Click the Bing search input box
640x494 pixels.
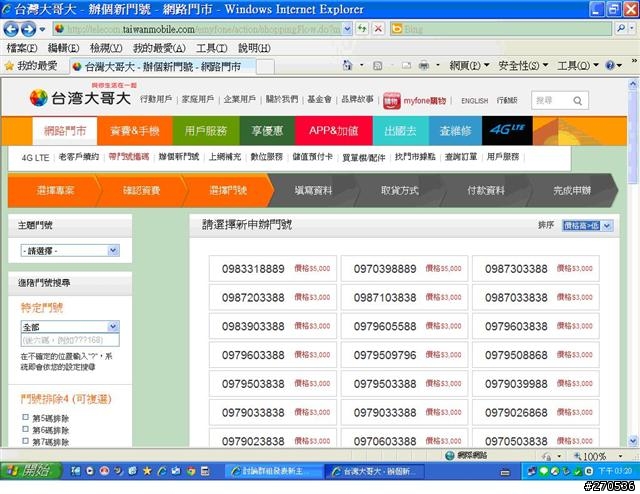click(x=501, y=29)
